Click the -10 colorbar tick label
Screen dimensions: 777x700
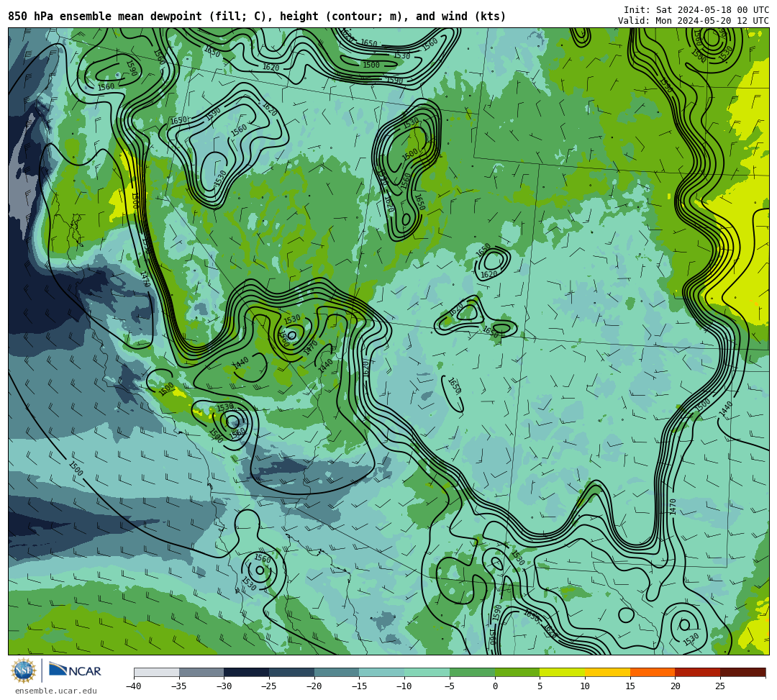coord(404,686)
